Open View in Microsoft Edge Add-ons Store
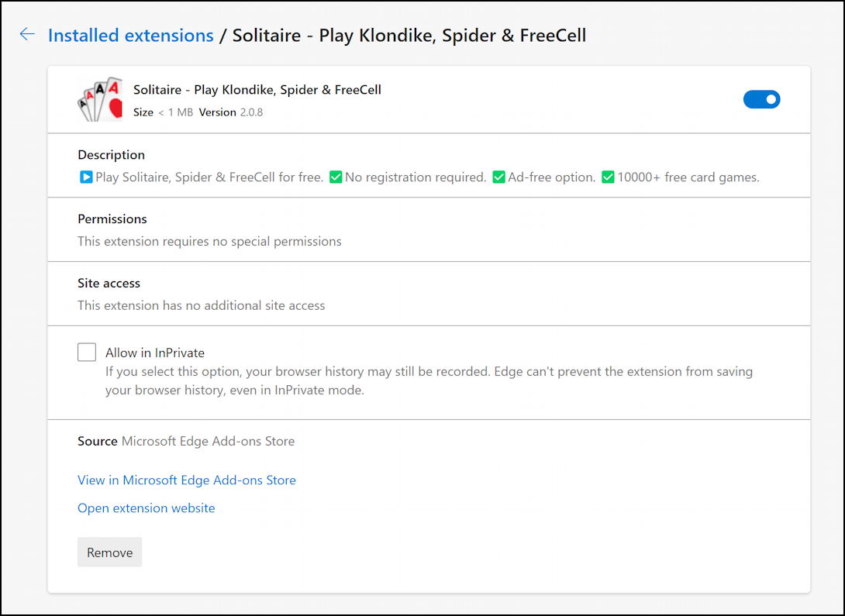 186,480
